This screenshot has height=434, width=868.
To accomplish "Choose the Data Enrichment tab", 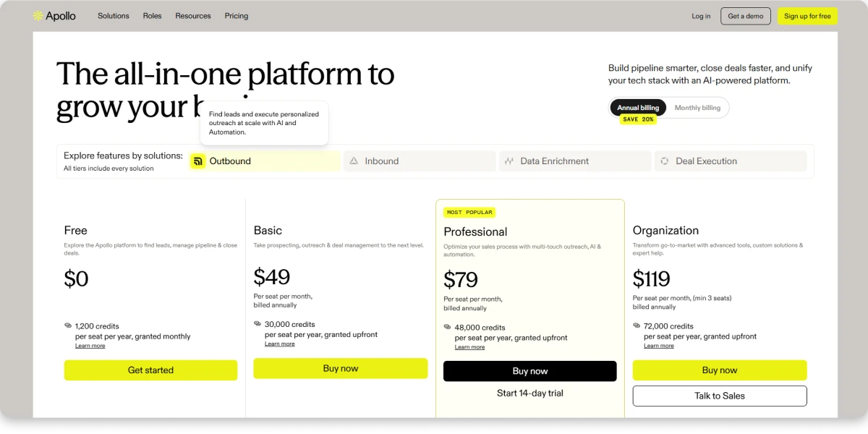I will coord(575,161).
